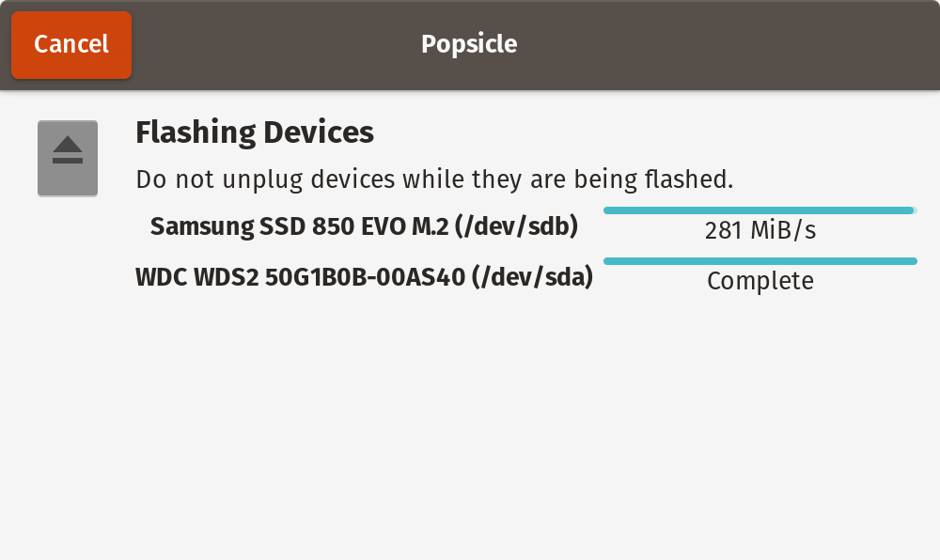Click the 281 MiB/s speed readout
This screenshot has width=940, height=560.
click(760, 230)
